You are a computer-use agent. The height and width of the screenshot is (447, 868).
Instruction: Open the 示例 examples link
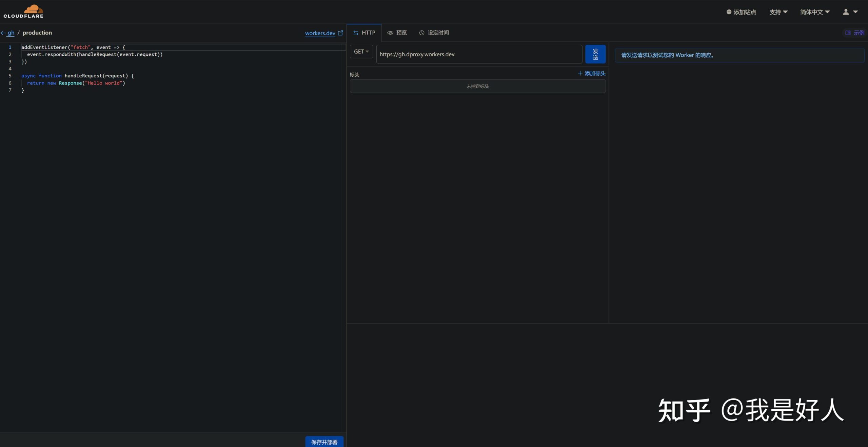855,33
